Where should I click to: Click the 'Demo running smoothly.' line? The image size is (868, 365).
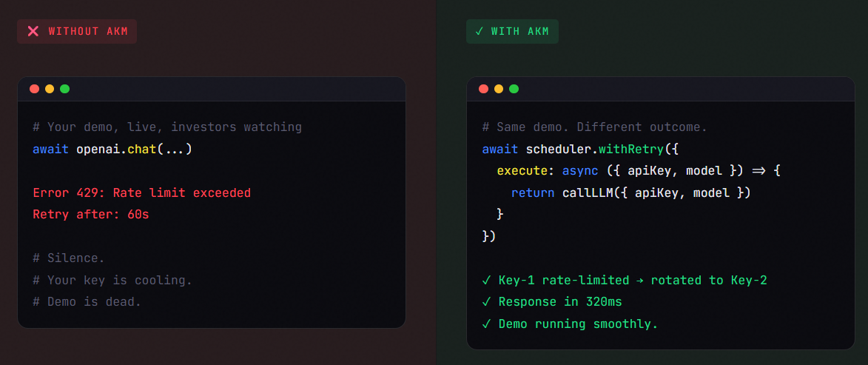[x=570, y=324]
